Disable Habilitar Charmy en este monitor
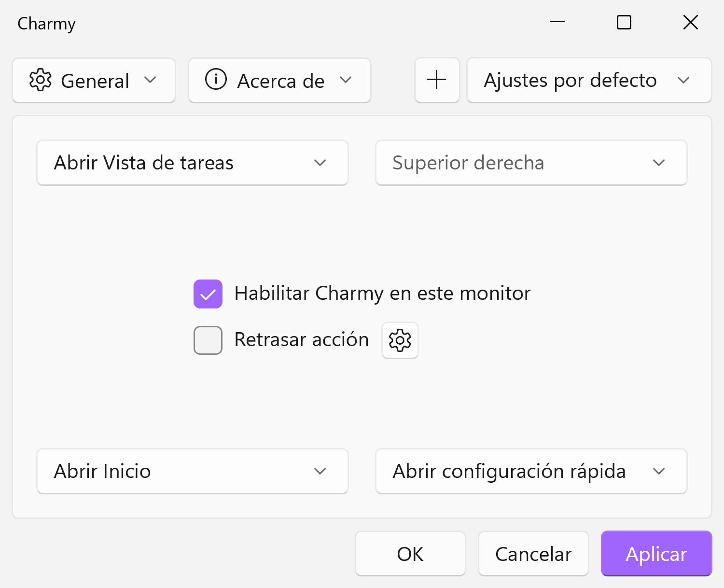724x588 pixels. (x=208, y=293)
